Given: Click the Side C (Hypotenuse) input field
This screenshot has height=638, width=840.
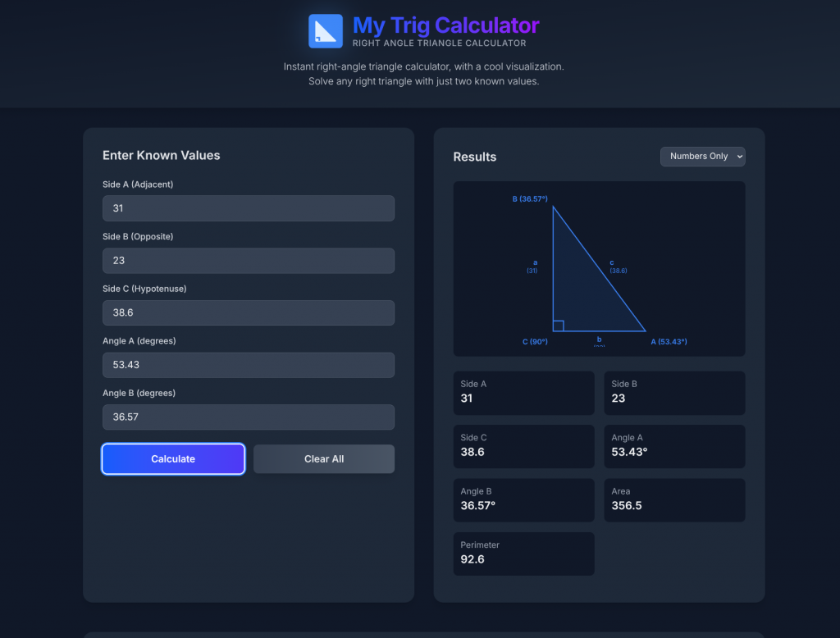Looking at the screenshot, I should click(248, 312).
